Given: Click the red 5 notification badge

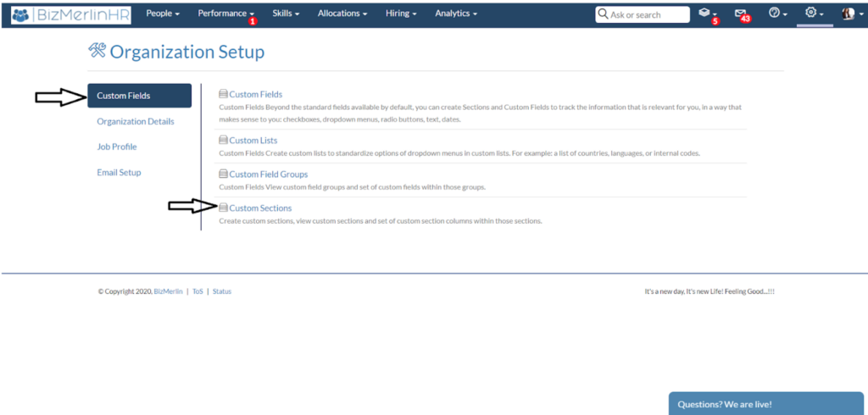Looking at the screenshot, I should click(x=715, y=21).
